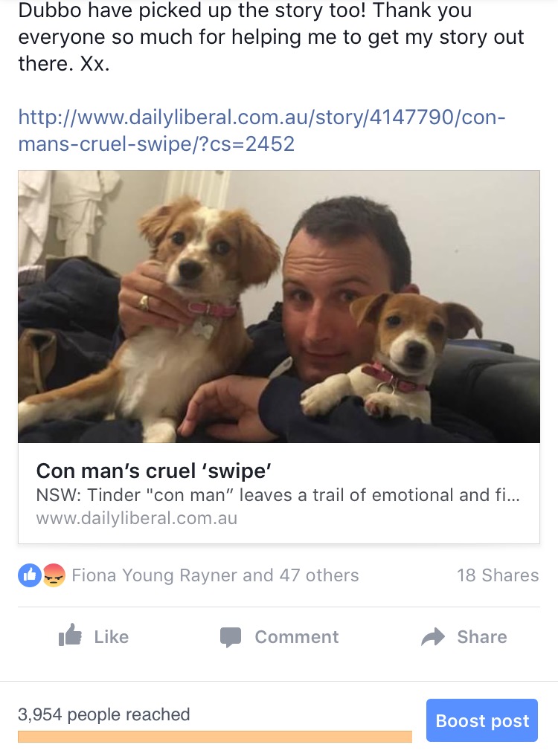Click the NSW: Tinder "con man" description

click(278, 495)
